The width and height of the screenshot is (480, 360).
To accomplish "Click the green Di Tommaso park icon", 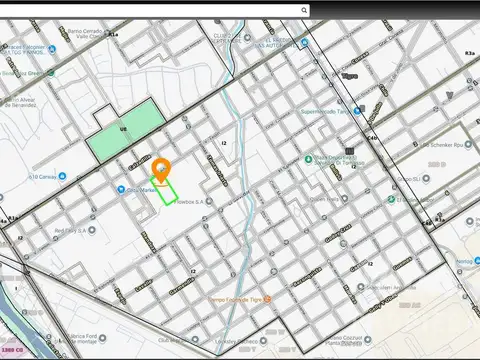I will (x=308, y=159).
